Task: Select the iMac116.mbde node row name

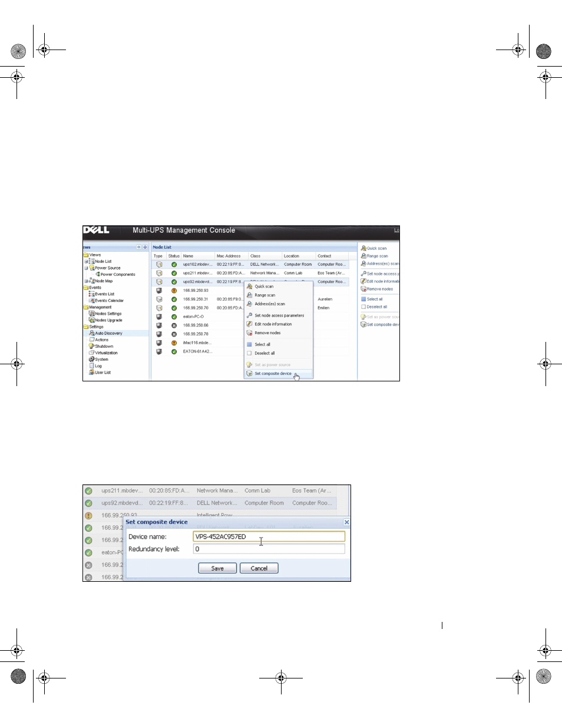Action: point(197,342)
